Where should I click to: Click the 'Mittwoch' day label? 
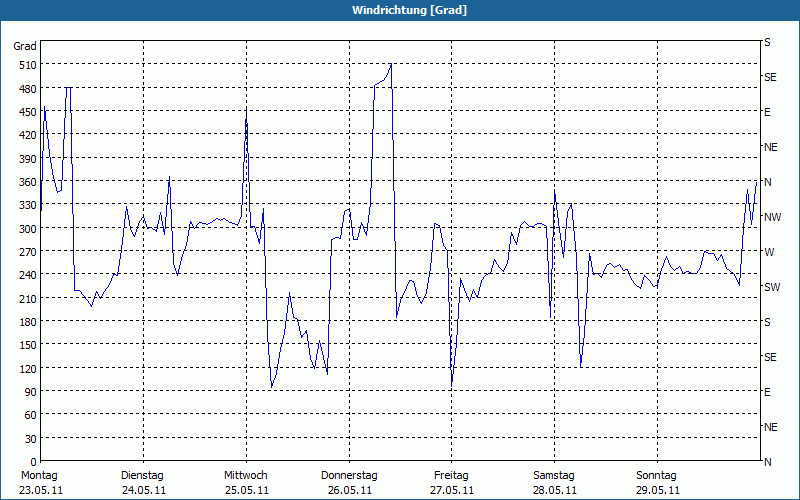(245, 476)
